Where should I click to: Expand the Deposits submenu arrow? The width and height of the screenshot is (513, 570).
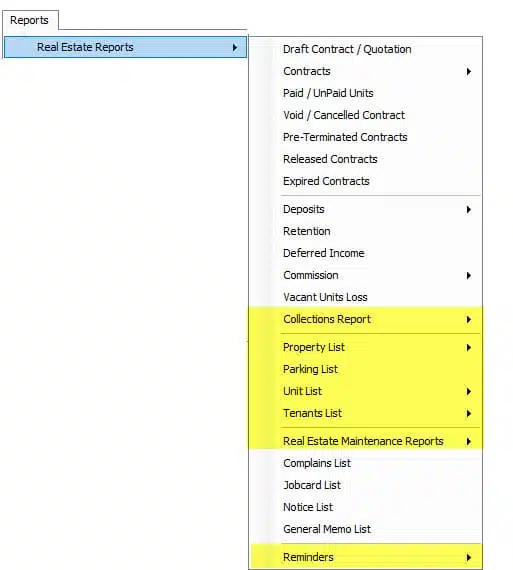(x=469, y=210)
